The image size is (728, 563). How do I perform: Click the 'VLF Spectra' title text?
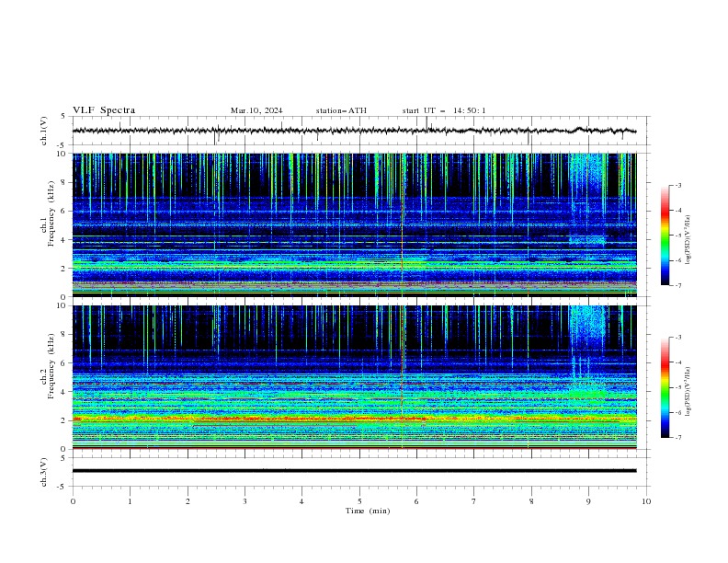coord(104,110)
